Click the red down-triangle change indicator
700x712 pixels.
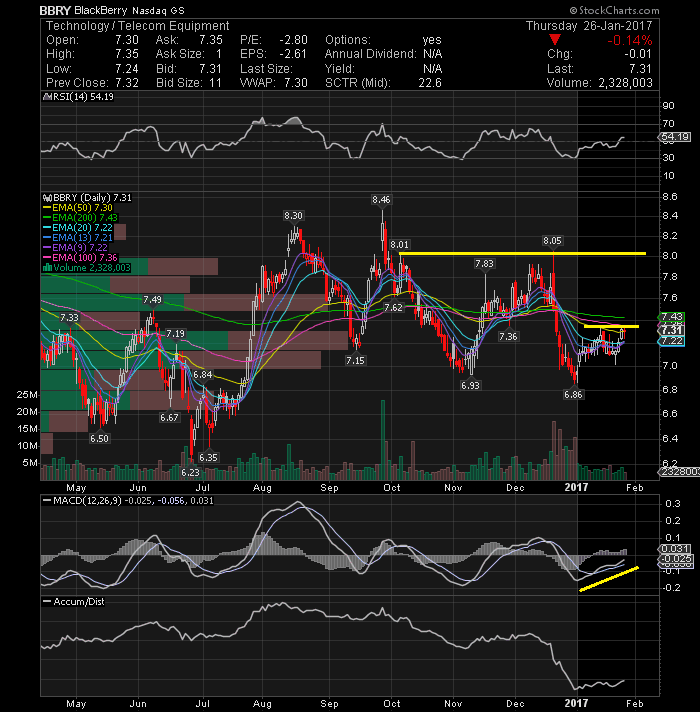(554, 40)
